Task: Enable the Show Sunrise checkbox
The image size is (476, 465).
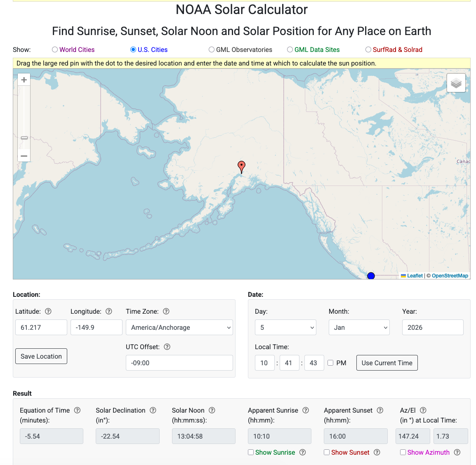Action: click(251, 452)
